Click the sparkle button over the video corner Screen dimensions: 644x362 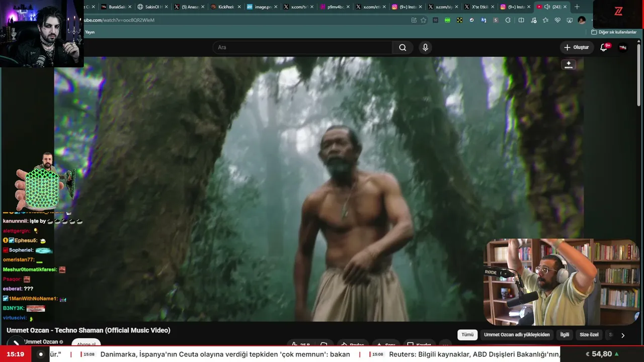[569, 64]
